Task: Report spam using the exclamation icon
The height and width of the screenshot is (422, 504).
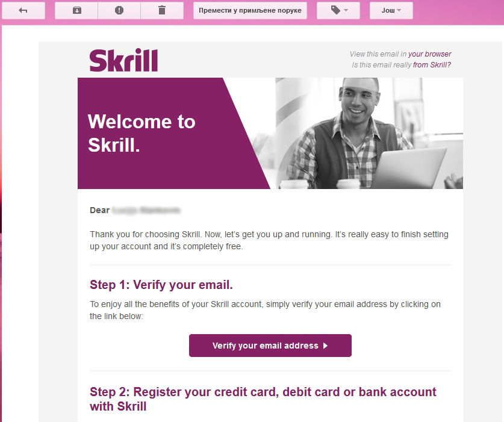Action: pos(119,11)
